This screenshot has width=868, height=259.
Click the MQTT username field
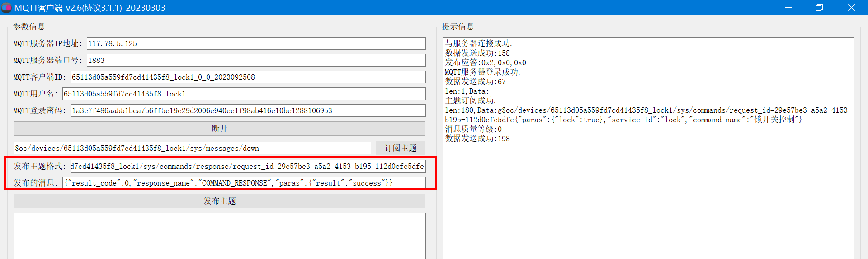click(x=244, y=94)
